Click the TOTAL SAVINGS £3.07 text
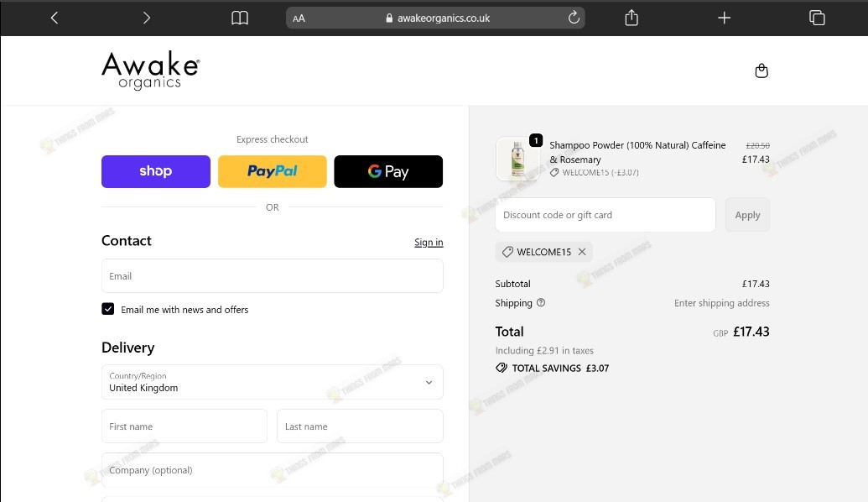This screenshot has height=502, width=868. point(560,368)
